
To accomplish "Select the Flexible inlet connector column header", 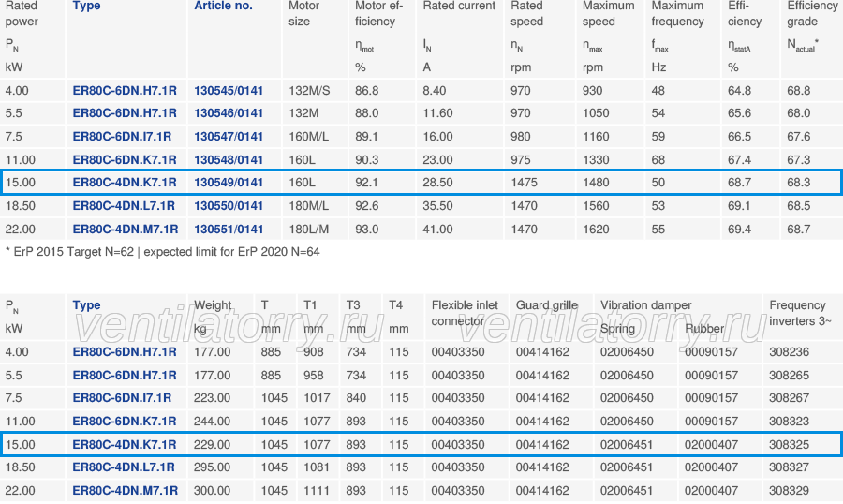I will click(x=465, y=313).
